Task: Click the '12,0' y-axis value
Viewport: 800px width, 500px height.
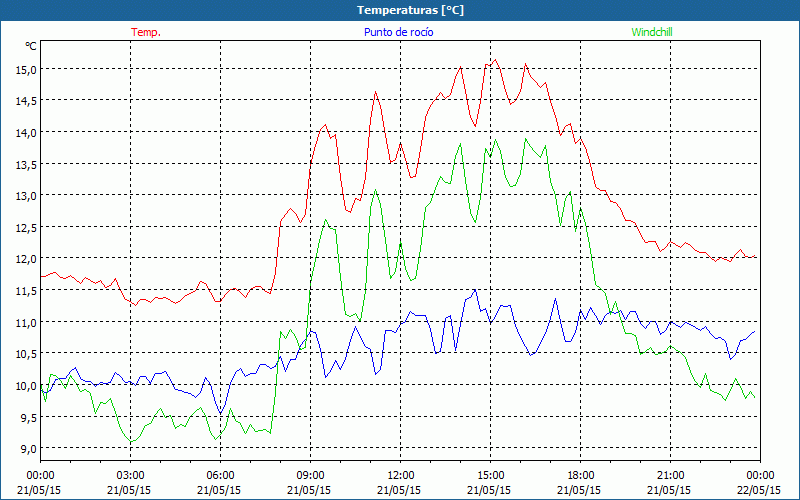Action: click(26, 259)
